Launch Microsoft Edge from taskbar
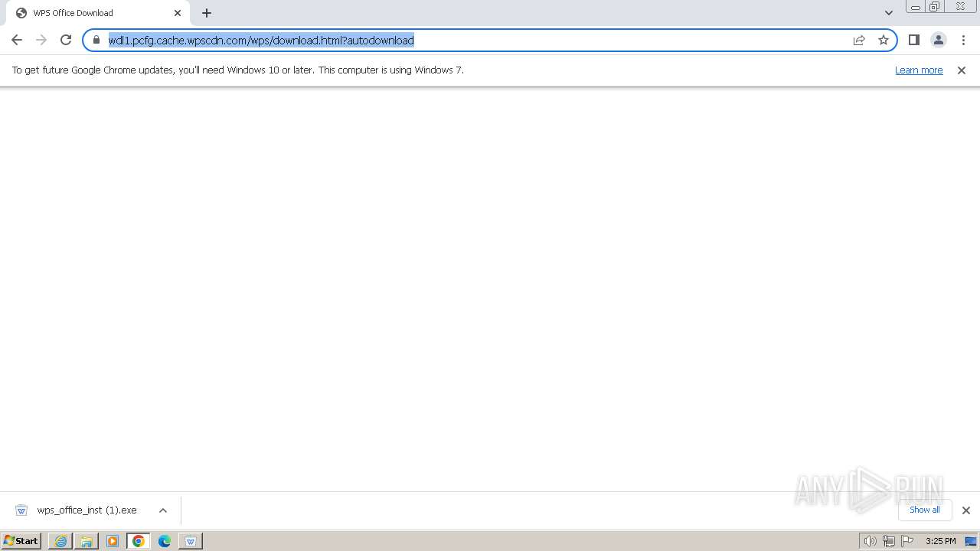This screenshot has height=551, width=980. [x=165, y=541]
